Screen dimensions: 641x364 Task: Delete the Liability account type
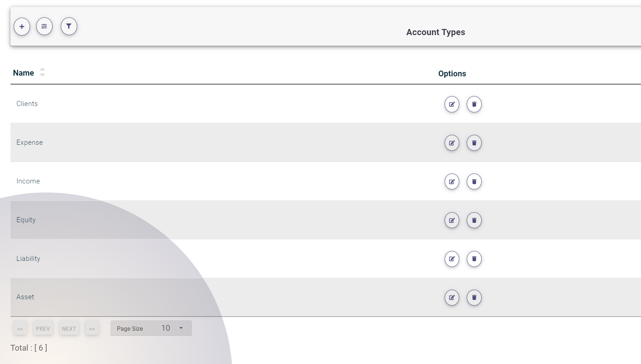click(x=474, y=259)
